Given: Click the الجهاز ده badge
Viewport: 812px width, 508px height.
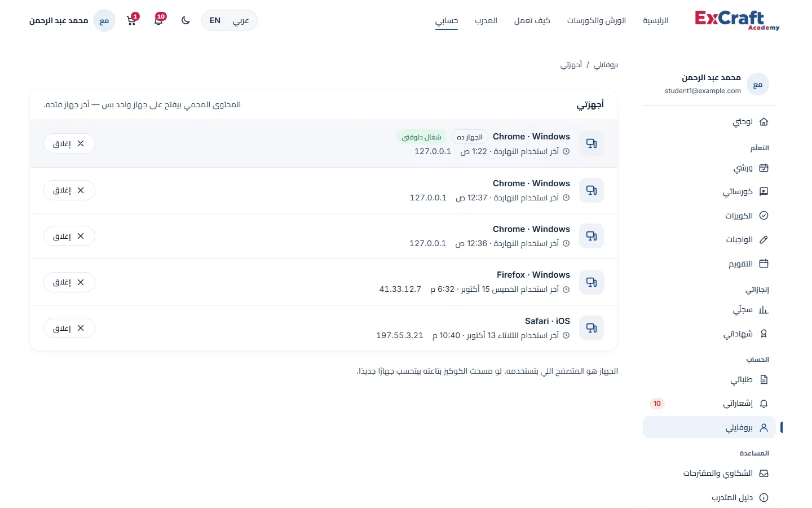Looking at the screenshot, I should click(x=470, y=137).
